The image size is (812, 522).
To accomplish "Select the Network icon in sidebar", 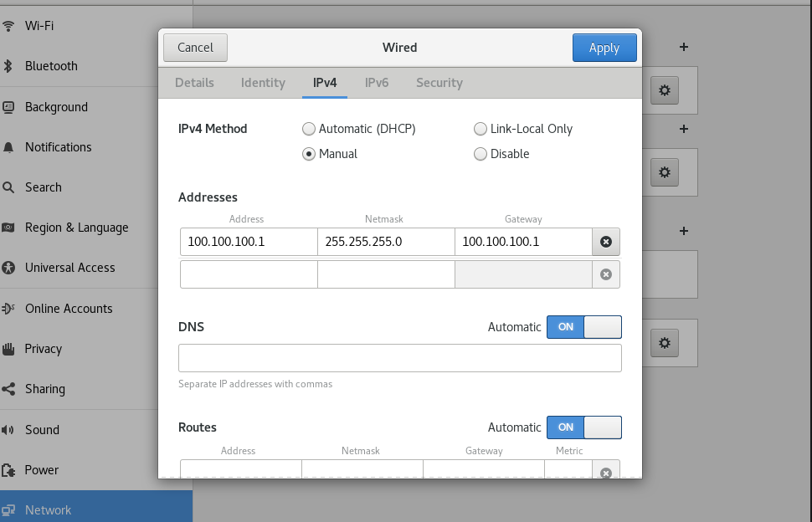I will (8, 510).
